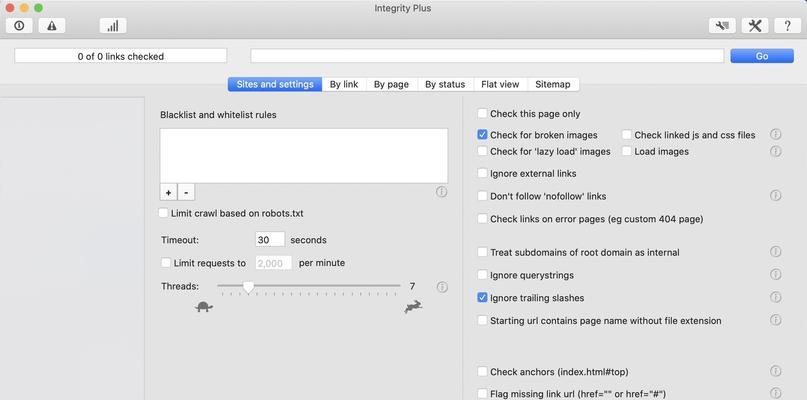Switch to the By page tab

point(391,84)
